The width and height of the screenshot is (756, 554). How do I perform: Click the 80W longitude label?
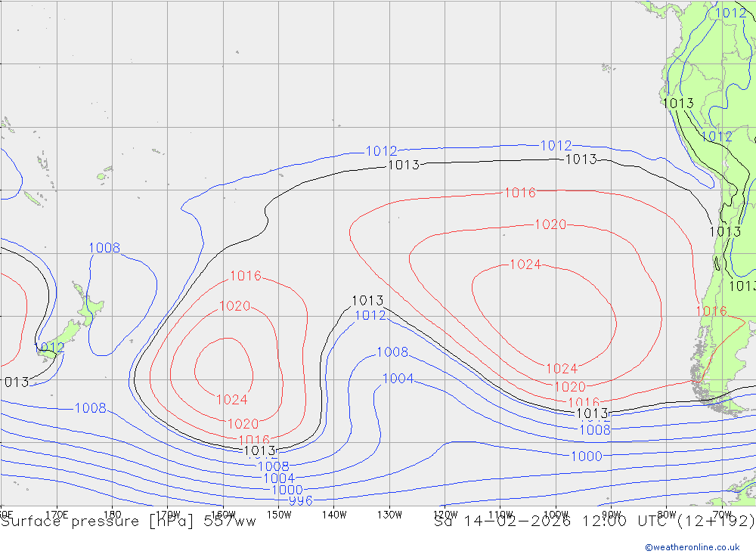tap(667, 515)
